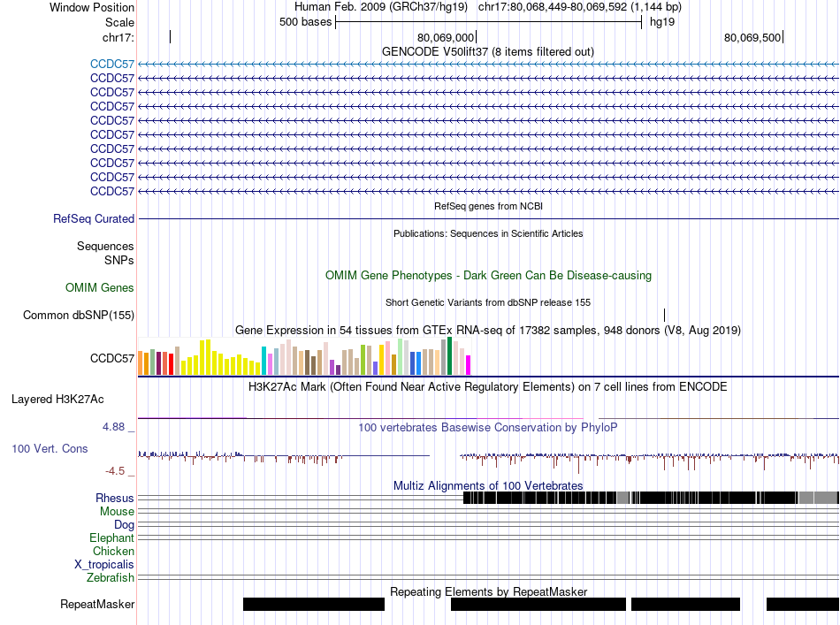This screenshot has height=625, width=840.
Task: Click Publications: Sequences in Scientific Articles title
Action: [488, 233]
